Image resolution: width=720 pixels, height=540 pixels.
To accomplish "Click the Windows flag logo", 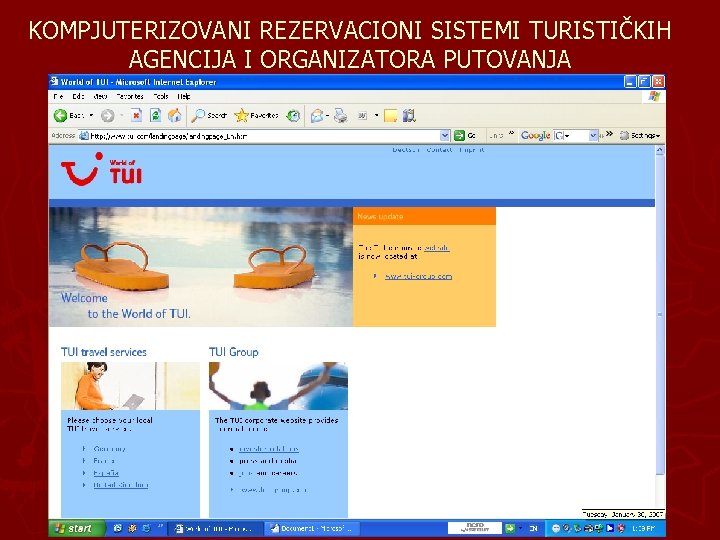I will point(654,96).
